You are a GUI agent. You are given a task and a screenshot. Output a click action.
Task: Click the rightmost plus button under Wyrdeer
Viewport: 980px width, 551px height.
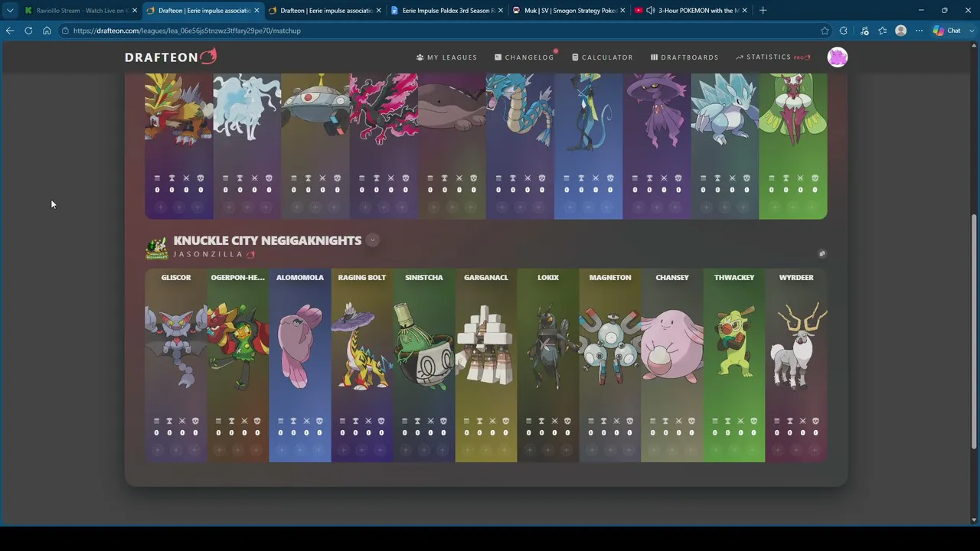click(x=815, y=450)
